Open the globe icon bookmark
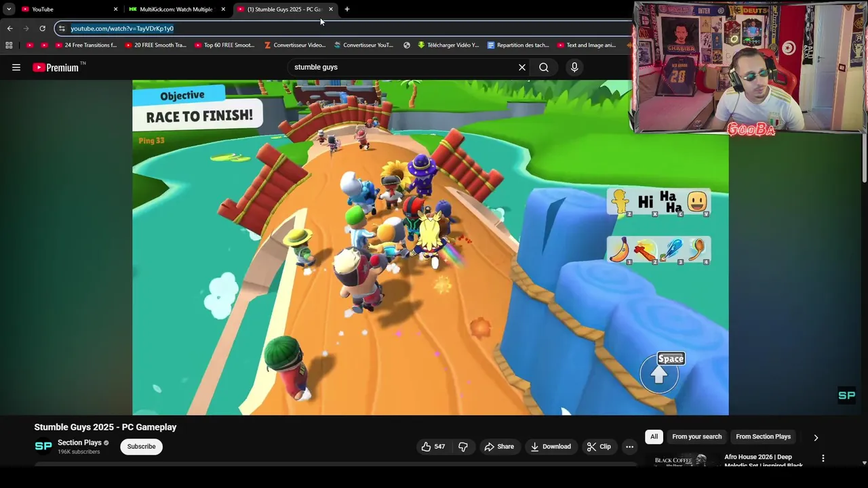868x488 pixels. (407, 45)
